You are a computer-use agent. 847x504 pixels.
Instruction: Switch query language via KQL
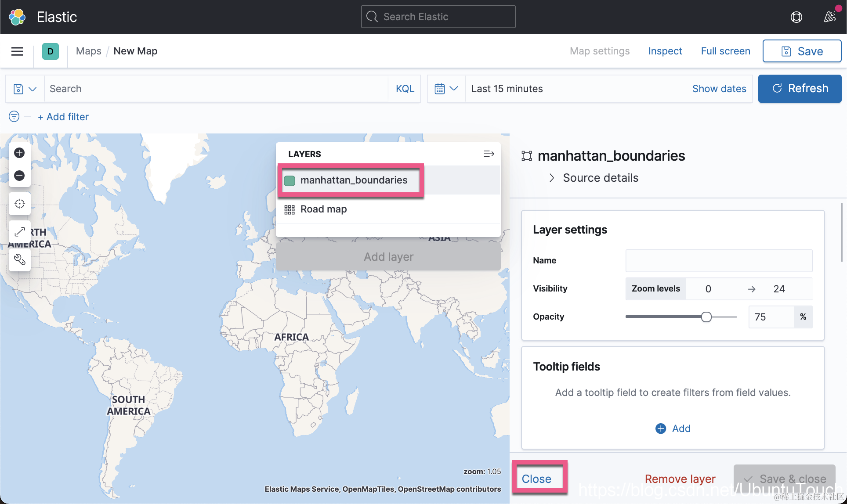(x=405, y=89)
